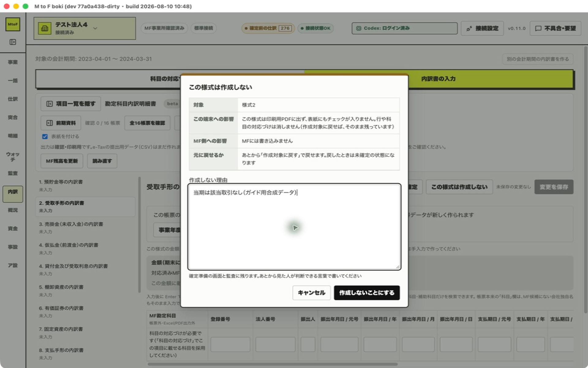Viewport: 588px width, 368px height.
Task: Click into the 作成しない理由 text area
Action: (294, 227)
